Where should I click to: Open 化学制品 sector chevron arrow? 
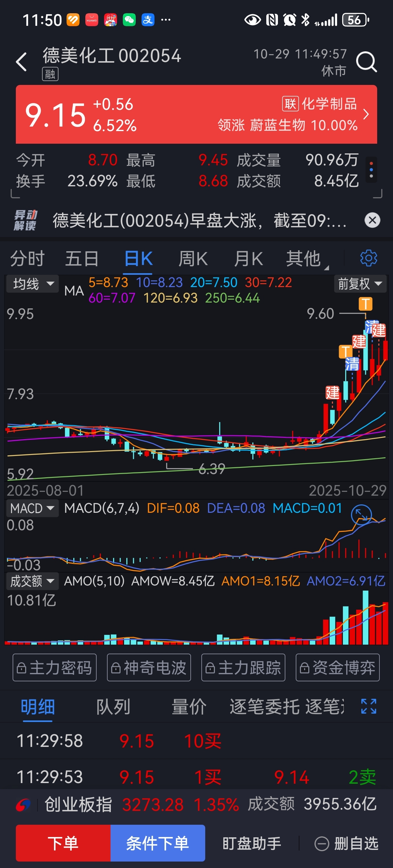coord(366,114)
